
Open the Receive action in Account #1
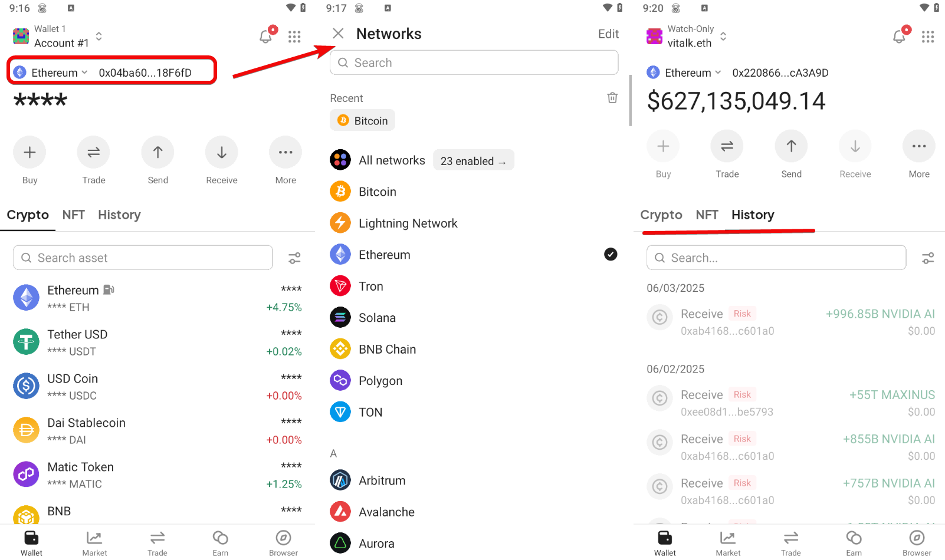[x=222, y=152]
